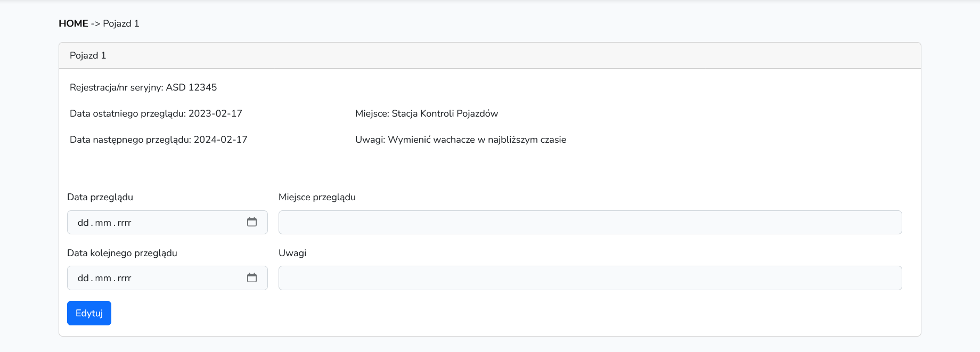Viewport: 980px width, 352px height.
Task: Click the Data przeglądu form label
Action: coord(100,197)
